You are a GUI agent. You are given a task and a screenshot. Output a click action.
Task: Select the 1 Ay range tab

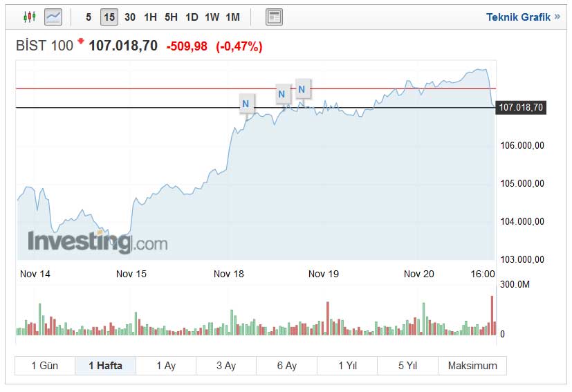pyautogui.click(x=166, y=365)
